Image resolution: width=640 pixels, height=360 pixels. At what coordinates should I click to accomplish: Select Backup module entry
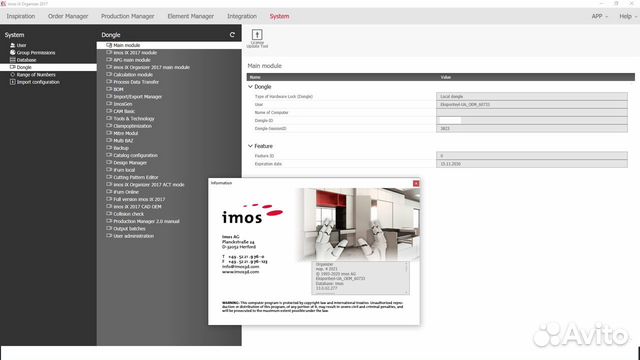click(x=121, y=148)
